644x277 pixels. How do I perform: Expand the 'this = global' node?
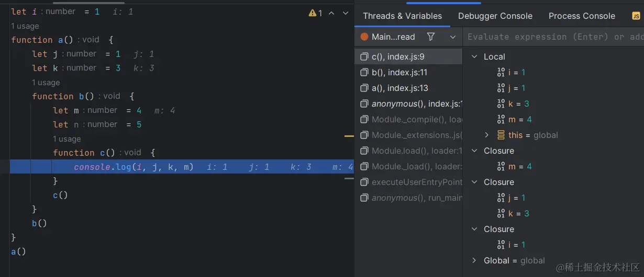(x=486, y=135)
